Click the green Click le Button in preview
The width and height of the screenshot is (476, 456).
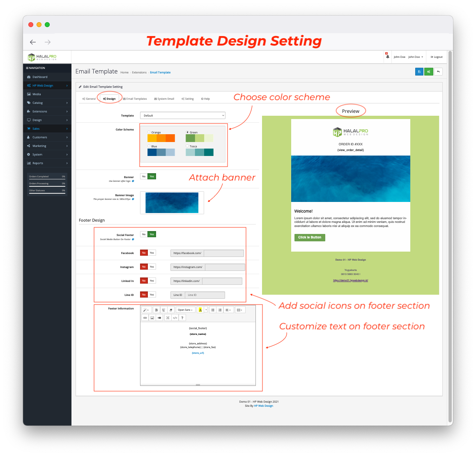(310, 237)
